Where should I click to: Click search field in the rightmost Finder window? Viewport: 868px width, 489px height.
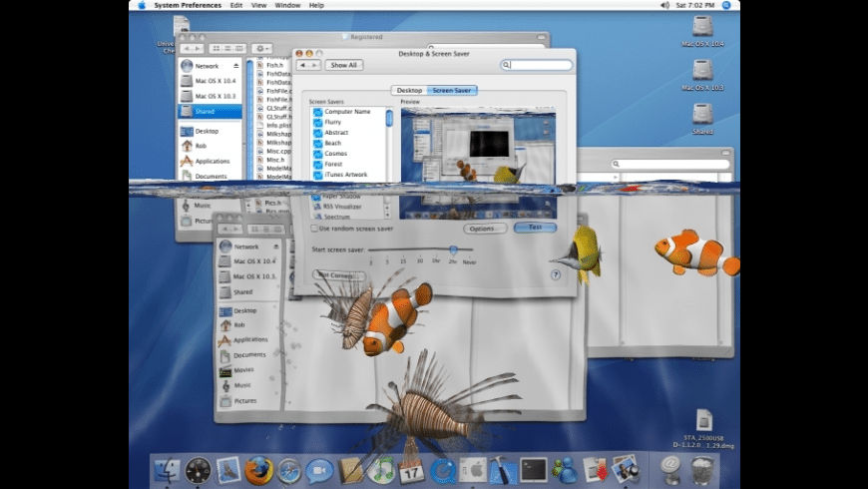(670, 164)
